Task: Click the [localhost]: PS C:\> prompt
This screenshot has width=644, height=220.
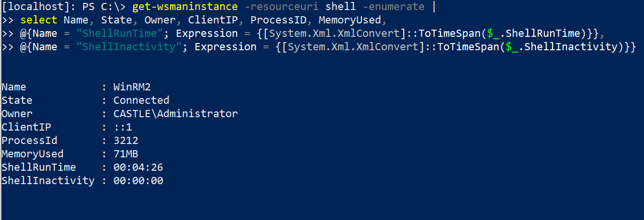Action: click(x=65, y=7)
